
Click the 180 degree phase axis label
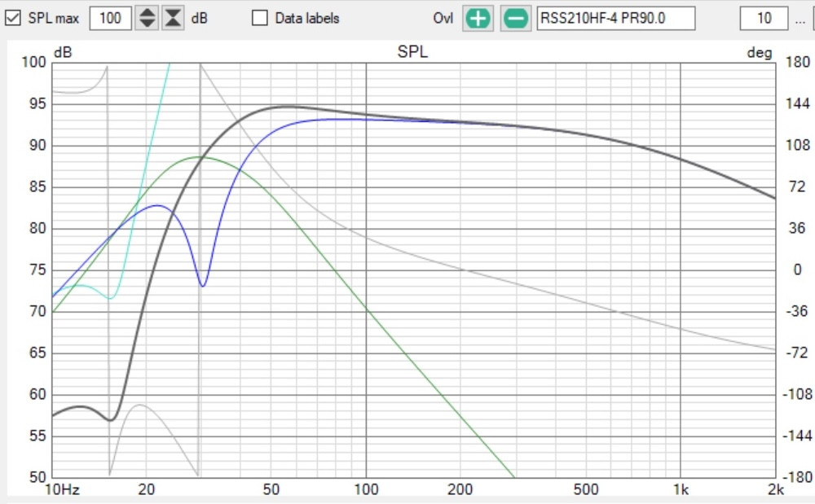coord(797,62)
